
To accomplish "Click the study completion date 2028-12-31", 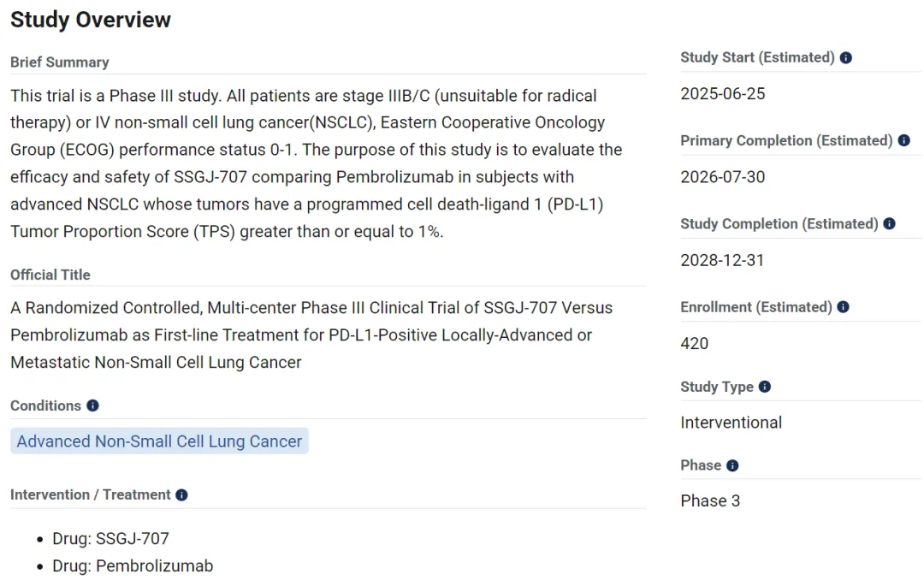I will pyautogui.click(x=722, y=260).
